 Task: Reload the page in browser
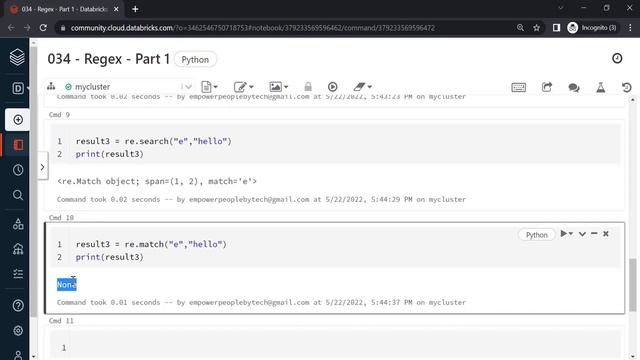[43, 28]
